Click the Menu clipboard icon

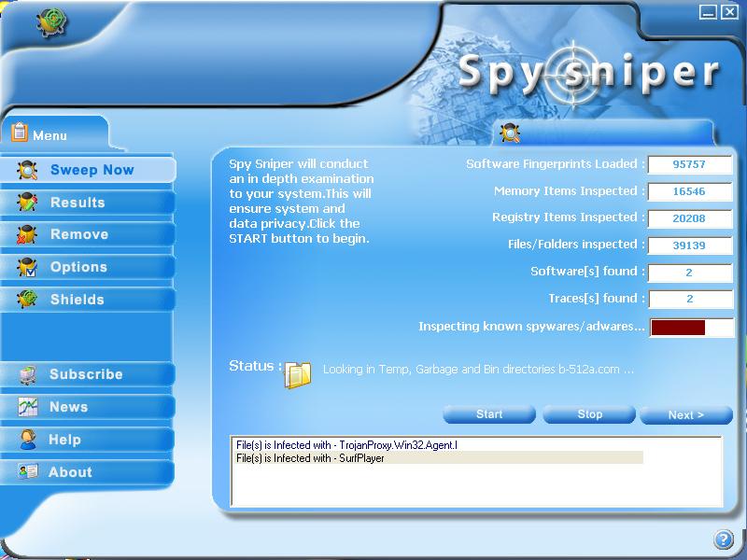(19, 132)
